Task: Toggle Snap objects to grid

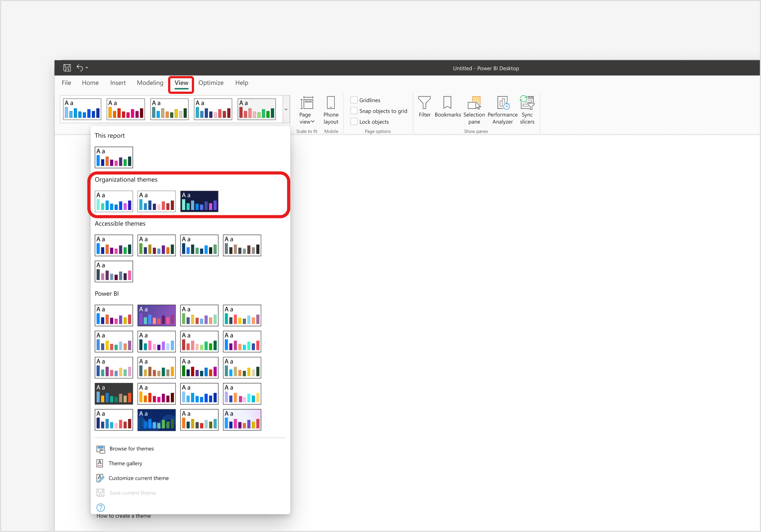Action: [354, 111]
